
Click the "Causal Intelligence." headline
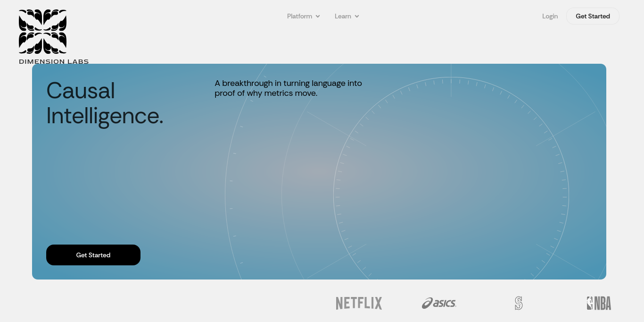[105, 103]
